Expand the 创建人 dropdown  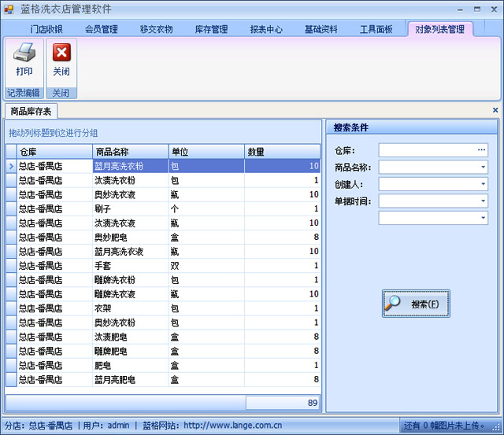pos(483,184)
